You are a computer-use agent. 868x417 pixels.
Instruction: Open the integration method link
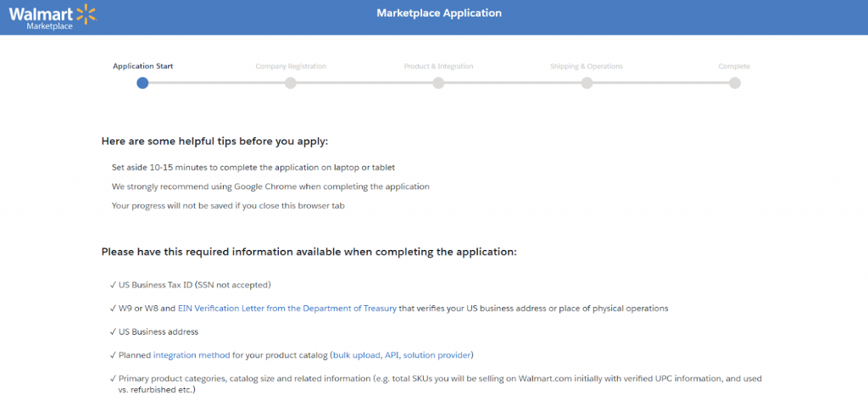coord(192,354)
